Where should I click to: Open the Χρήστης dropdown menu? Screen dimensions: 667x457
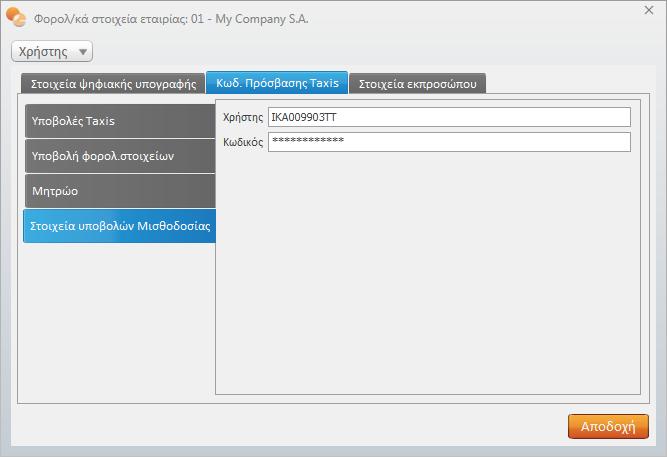(51, 51)
